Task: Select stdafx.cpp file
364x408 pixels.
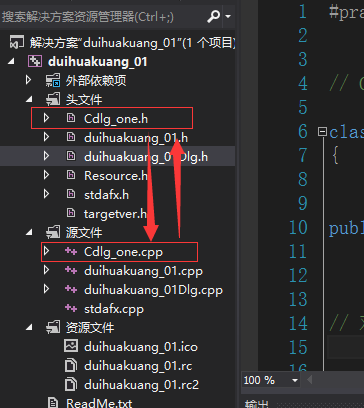Action: (114, 309)
